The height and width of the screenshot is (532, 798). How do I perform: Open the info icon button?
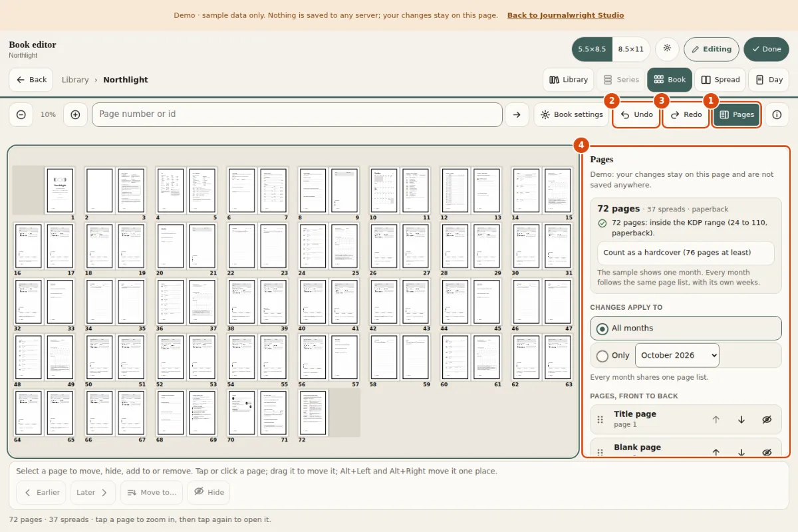pos(777,114)
